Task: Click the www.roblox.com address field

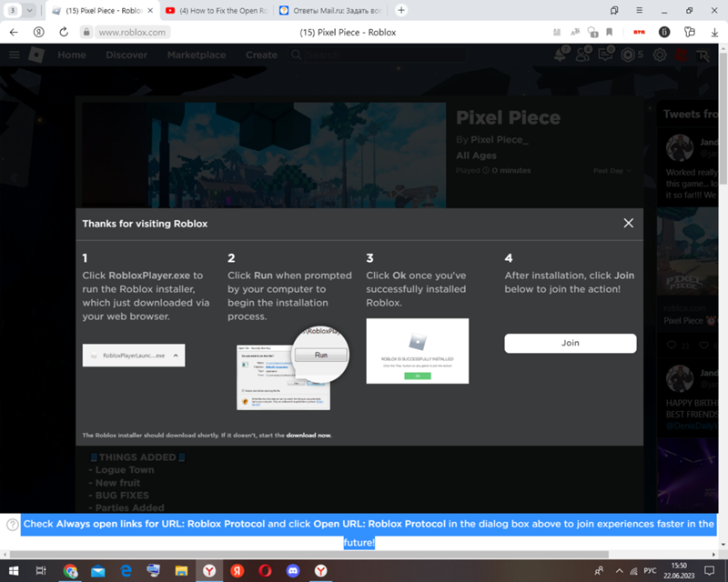Action: 132,32
